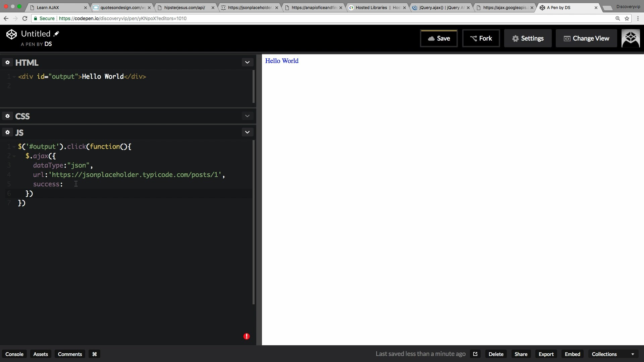This screenshot has height=362, width=644.
Task: Open CSS editor settings gear
Action: [x=8, y=116]
